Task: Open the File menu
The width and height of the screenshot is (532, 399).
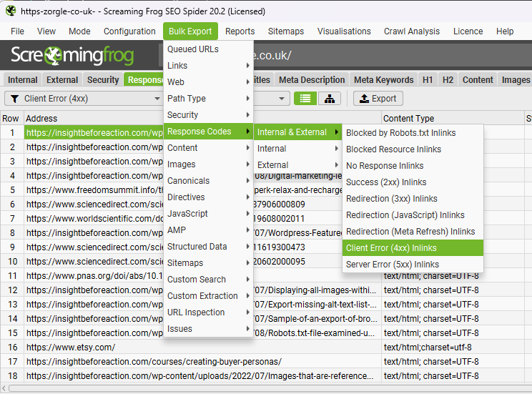Action: tap(17, 31)
